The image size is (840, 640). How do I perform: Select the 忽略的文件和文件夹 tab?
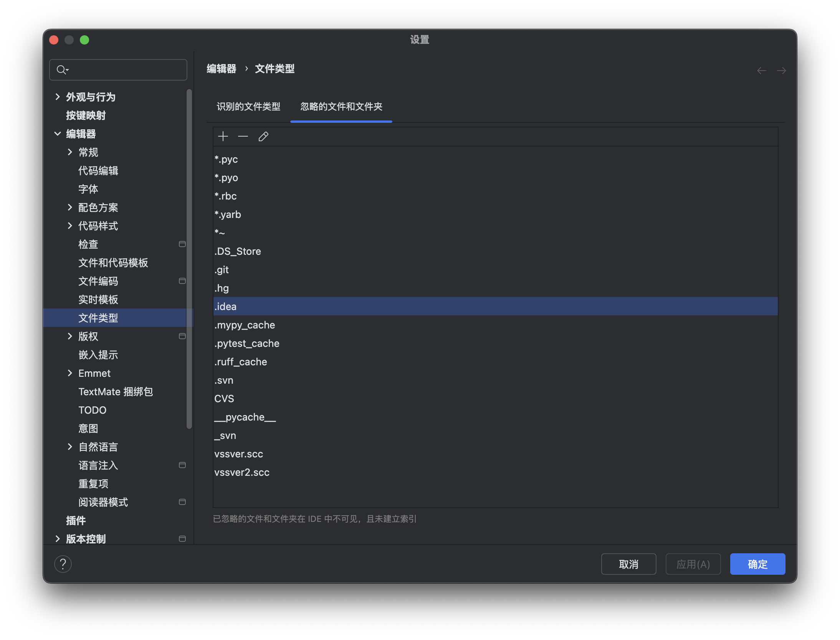click(x=341, y=107)
